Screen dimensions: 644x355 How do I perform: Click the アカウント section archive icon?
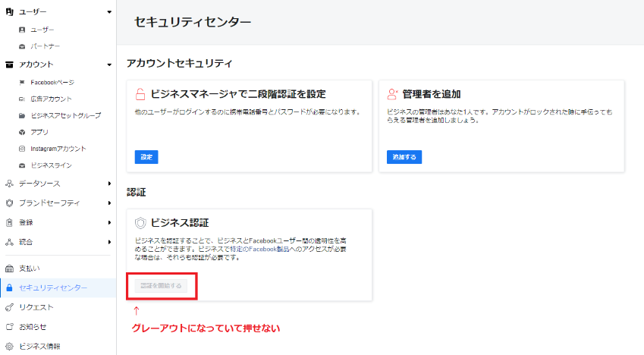(9, 64)
